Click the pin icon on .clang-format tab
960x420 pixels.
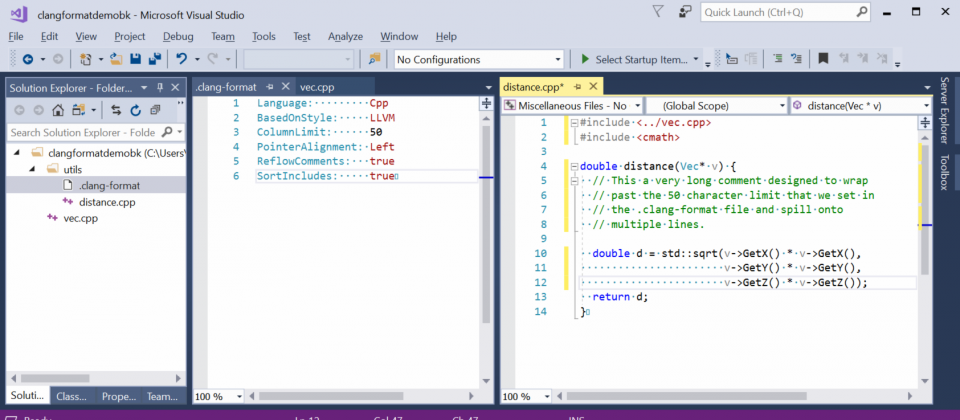[x=269, y=87]
